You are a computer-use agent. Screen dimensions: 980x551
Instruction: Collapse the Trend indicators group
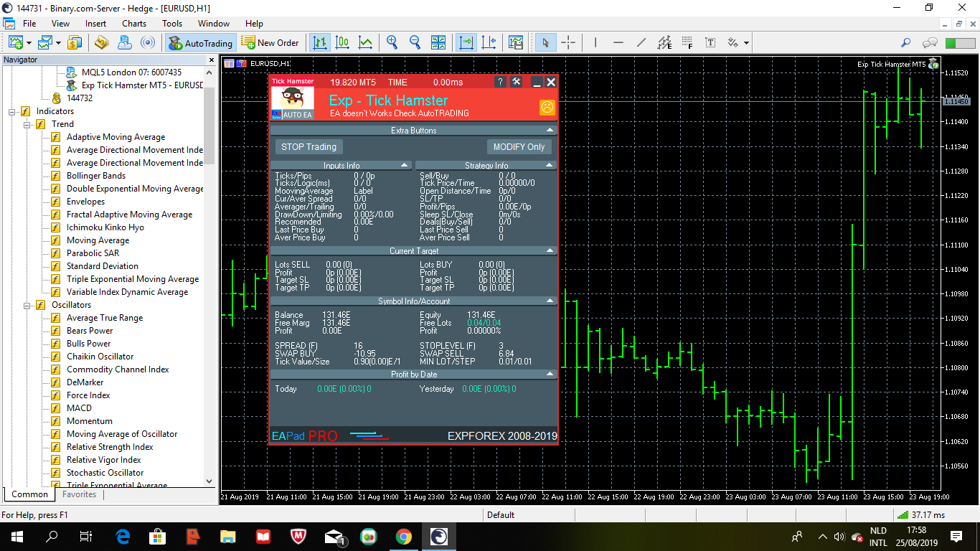click(27, 124)
